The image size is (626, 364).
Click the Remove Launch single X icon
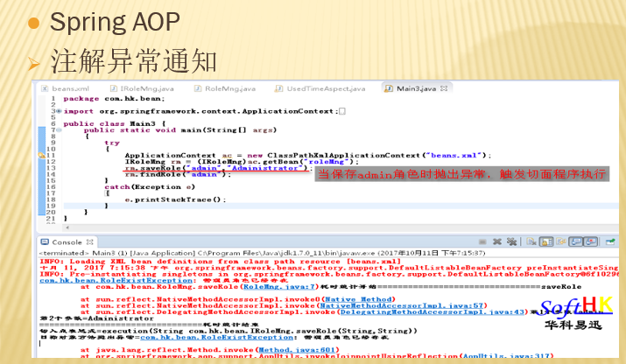click(497, 241)
